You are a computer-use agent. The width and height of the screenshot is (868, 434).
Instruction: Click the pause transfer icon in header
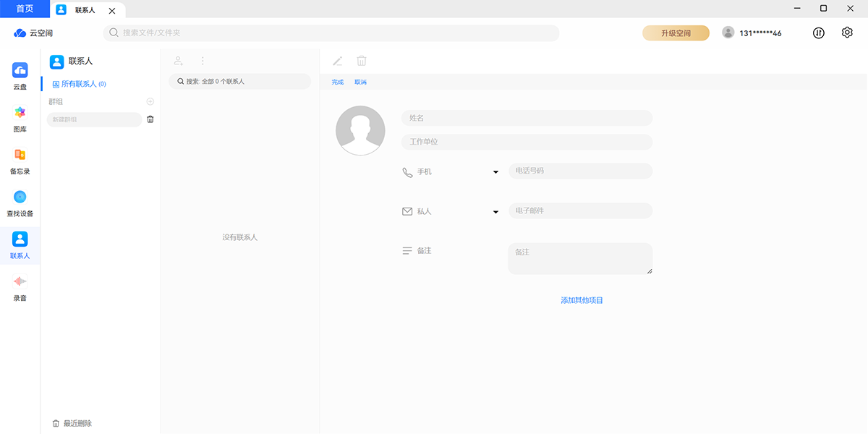coord(819,33)
